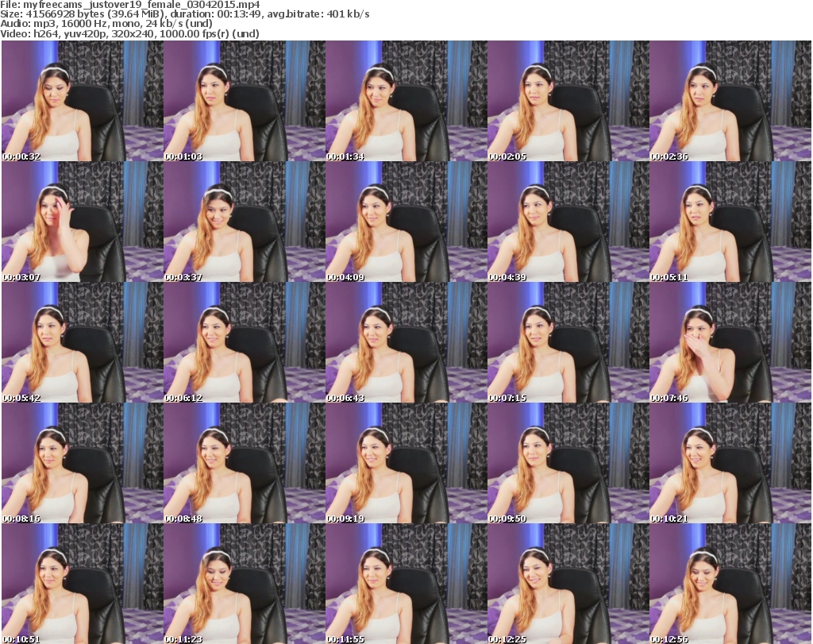Screen dimensions: 813x644
Task: Pick the frame timestamped 00:07:15
Action: (568, 343)
